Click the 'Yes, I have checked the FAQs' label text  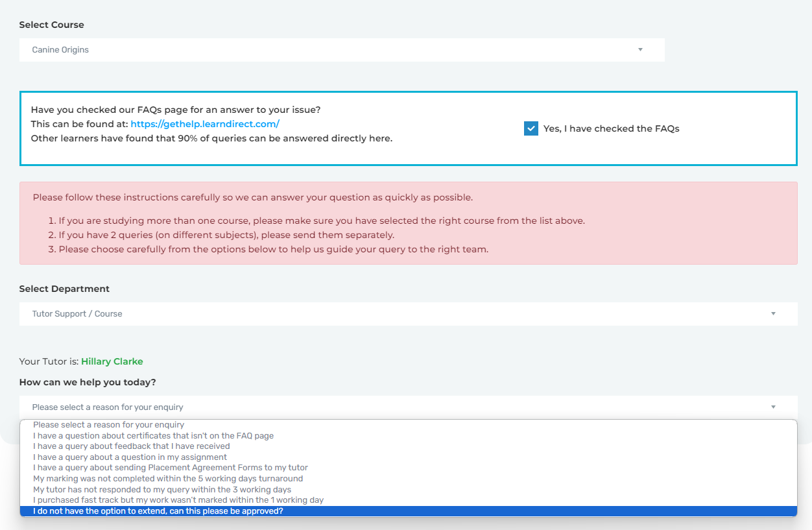pos(611,128)
